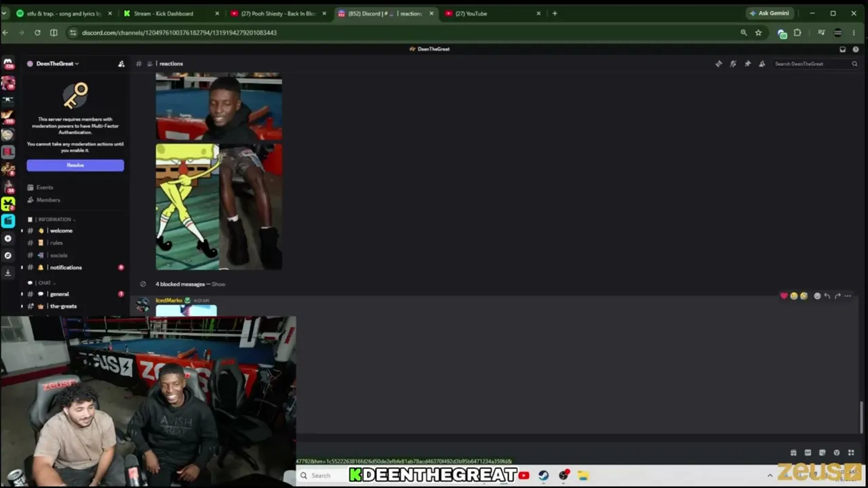Open the Events section

(x=75, y=187)
